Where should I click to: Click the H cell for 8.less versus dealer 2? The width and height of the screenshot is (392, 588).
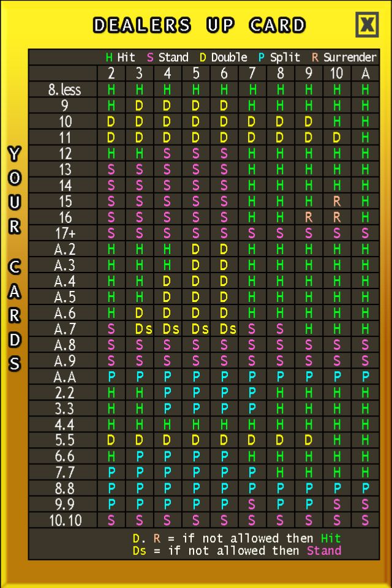[x=111, y=89]
